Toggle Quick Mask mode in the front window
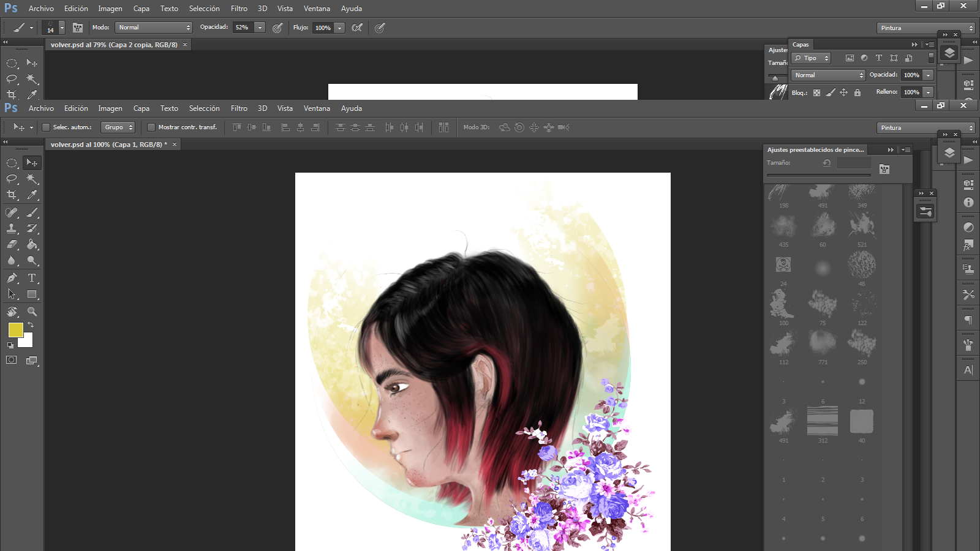980x551 pixels. [x=12, y=360]
